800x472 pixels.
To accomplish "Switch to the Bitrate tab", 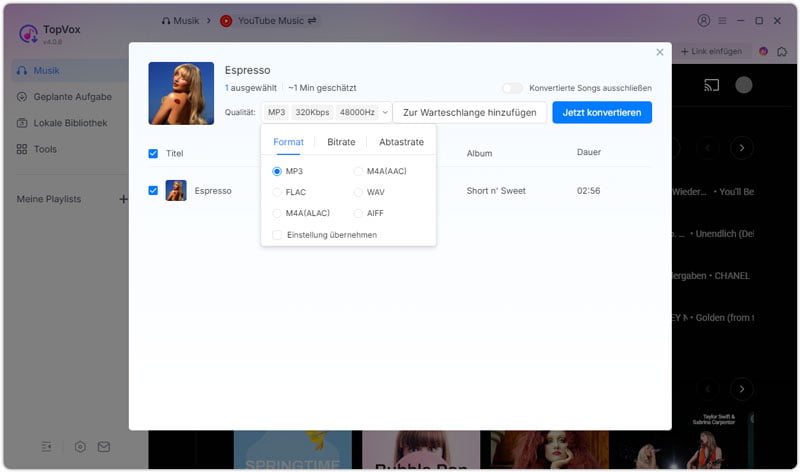I will (x=341, y=142).
